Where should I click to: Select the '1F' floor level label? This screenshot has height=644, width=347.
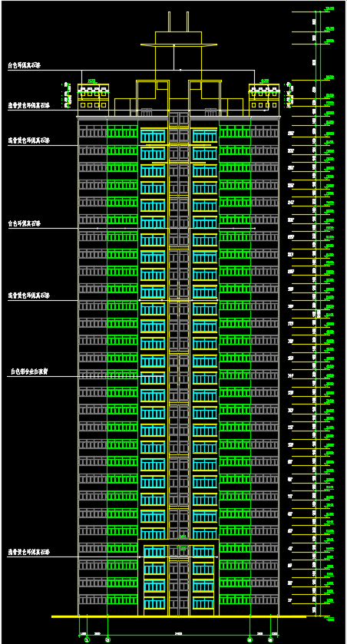coord(290,600)
